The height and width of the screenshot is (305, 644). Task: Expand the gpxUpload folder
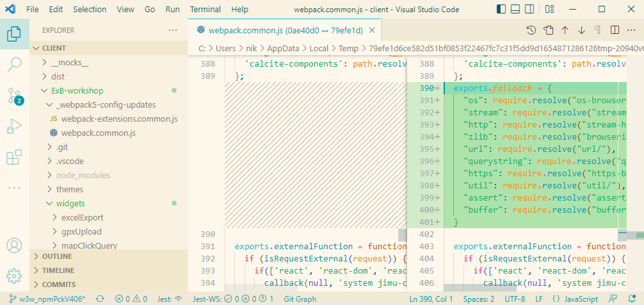[x=109, y=231]
